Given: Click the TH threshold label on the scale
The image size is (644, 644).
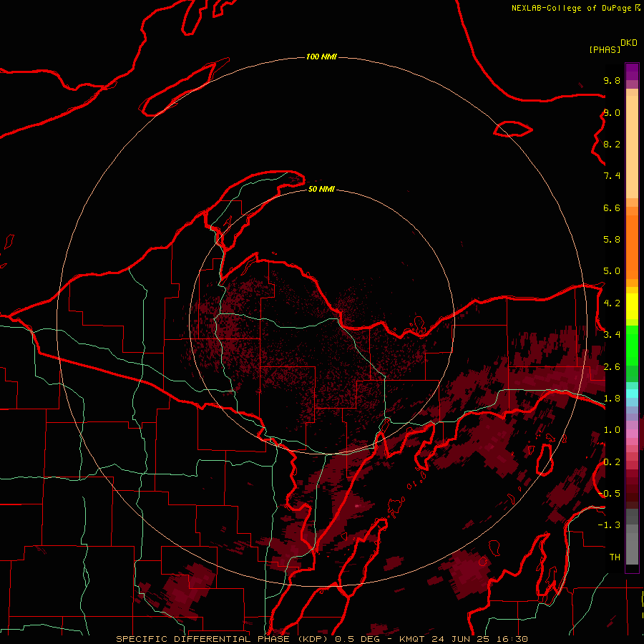Looking at the screenshot, I should click(x=615, y=557).
